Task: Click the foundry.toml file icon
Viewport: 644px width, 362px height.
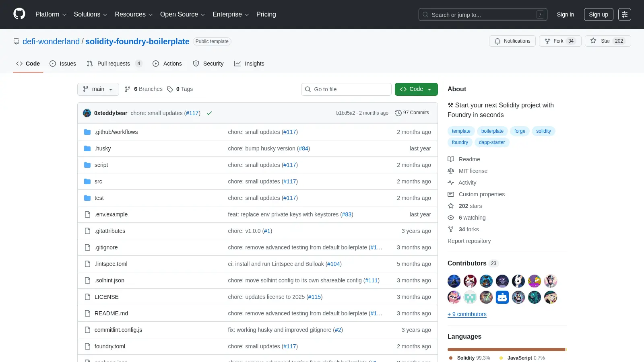Action: pos(87,346)
